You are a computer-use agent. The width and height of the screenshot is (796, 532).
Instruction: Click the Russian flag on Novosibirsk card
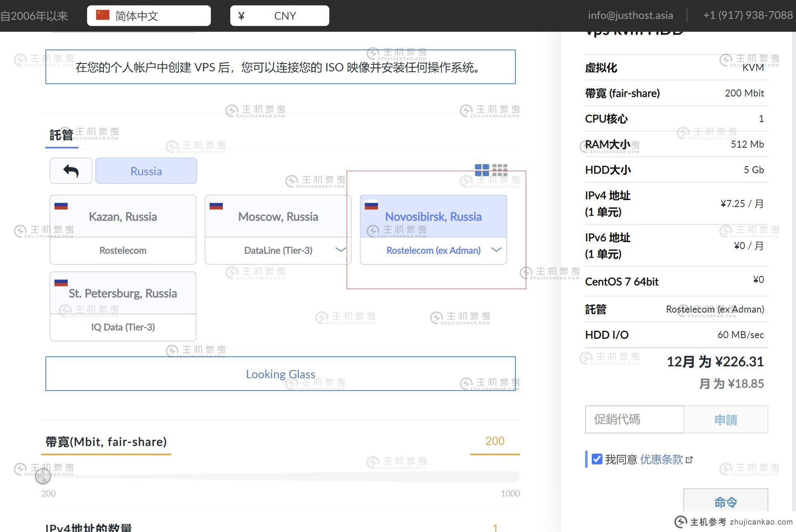click(x=371, y=205)
